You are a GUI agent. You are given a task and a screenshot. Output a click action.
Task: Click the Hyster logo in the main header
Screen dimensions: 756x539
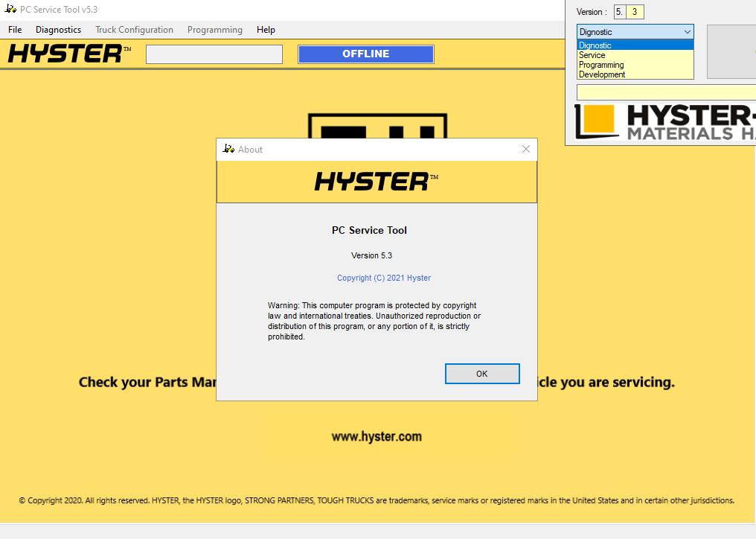click(x=69, y=54)
